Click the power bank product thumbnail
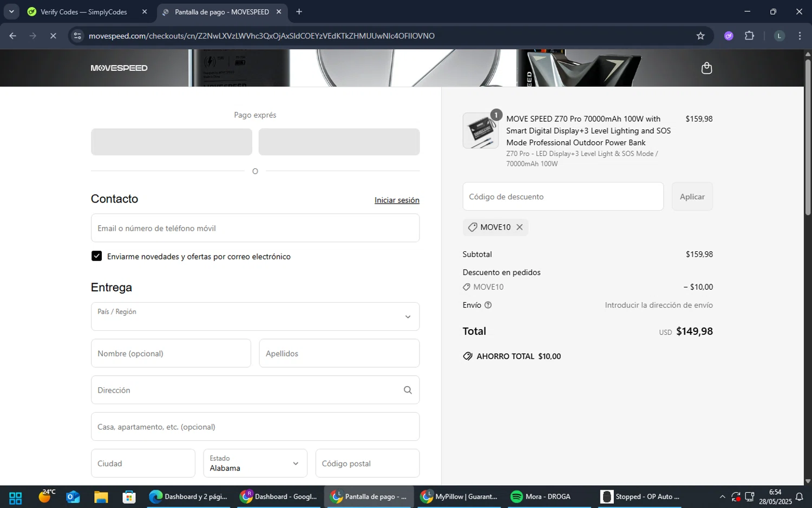 481,131
